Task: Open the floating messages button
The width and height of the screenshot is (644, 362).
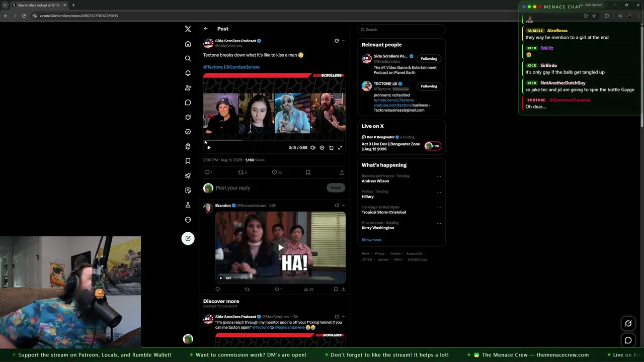Action: click(628, 340)
